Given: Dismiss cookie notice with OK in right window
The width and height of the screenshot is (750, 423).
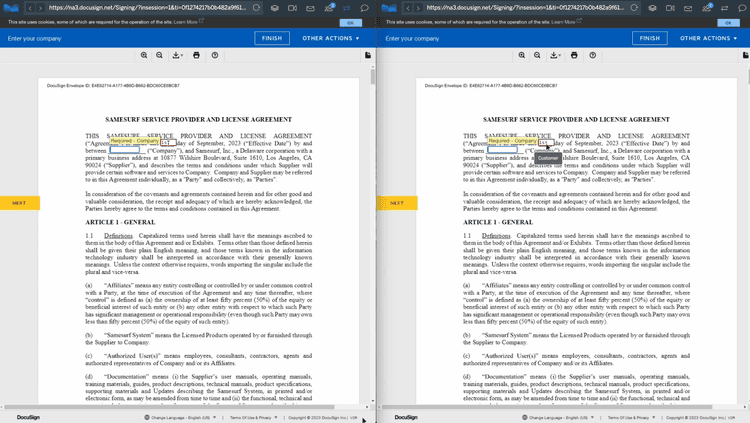Looking at the screenshot, I should click(x=728, y=22).
